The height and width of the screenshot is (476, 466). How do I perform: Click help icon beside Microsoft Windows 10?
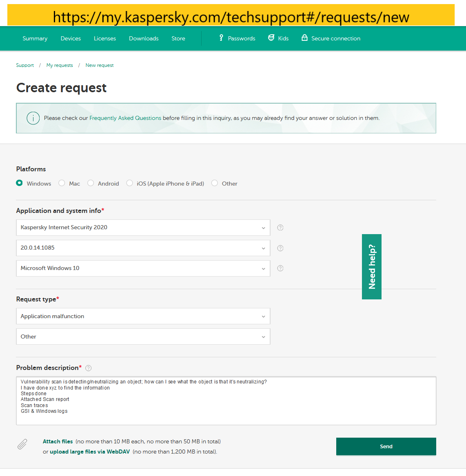coord(280,268)
